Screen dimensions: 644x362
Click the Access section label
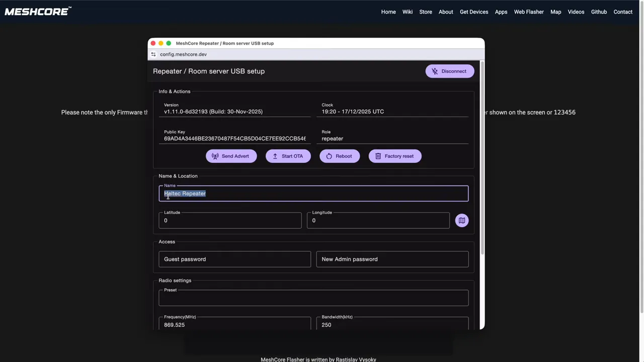pos(167,242)
